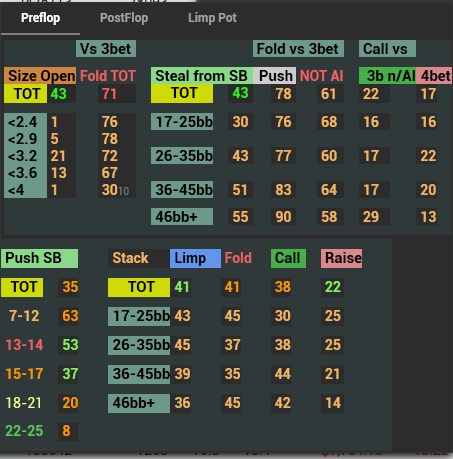Click Push SB value 8
Screen dimensions: 453x459
pos(67,431)
